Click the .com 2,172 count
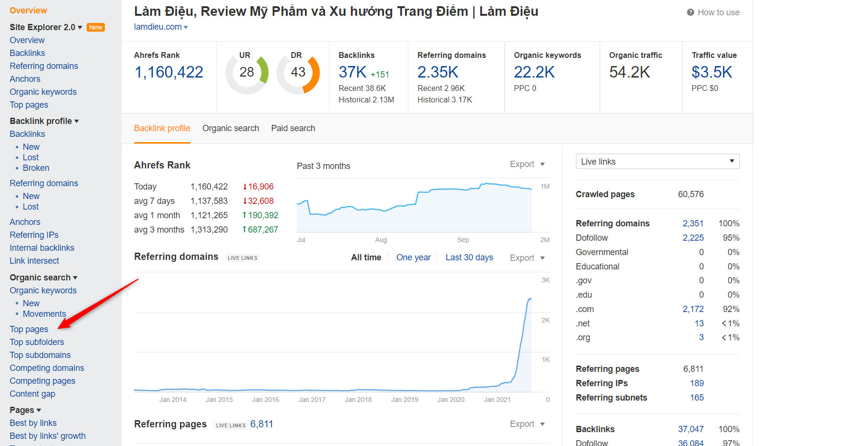Screen dimensions: 868x446 693,309
